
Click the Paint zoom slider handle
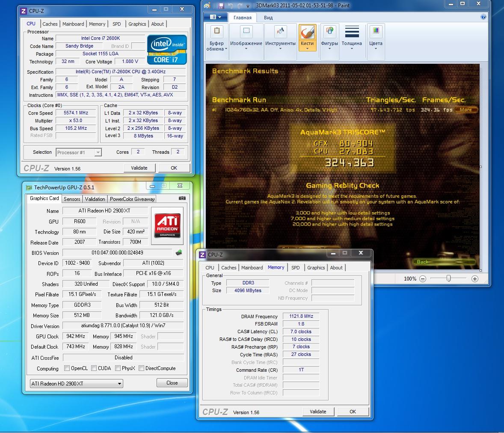click(x=449, y=278)
